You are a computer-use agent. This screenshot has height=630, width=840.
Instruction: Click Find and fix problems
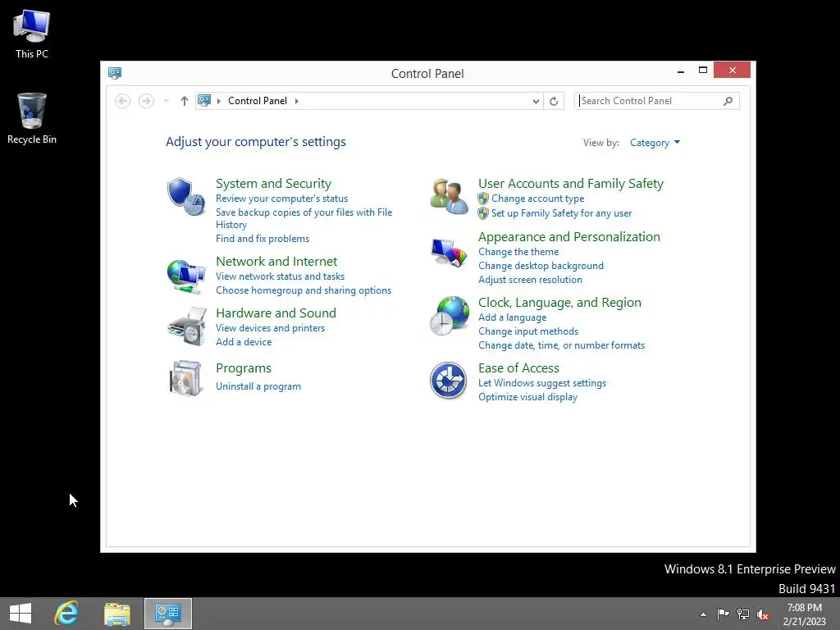262,239
